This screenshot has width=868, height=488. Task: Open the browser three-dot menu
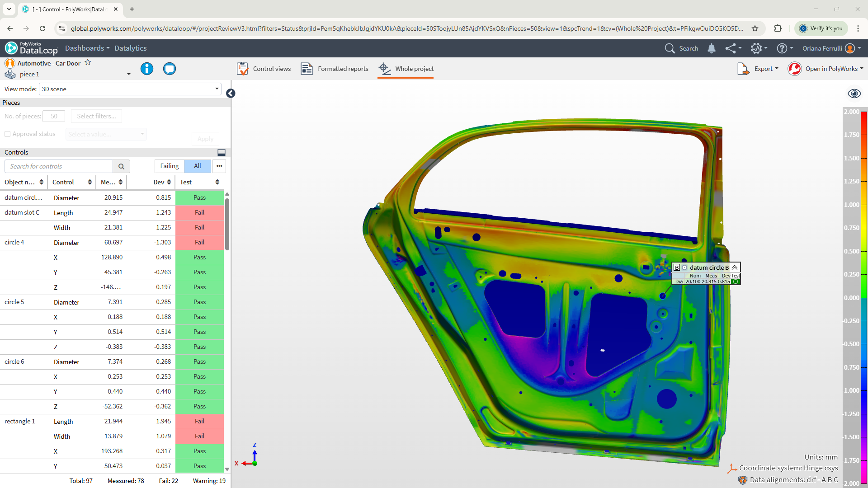[x=858, y=28]
